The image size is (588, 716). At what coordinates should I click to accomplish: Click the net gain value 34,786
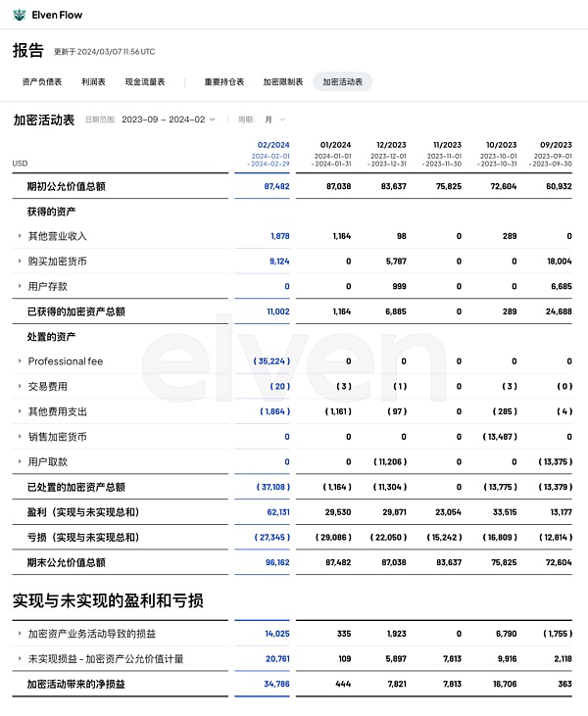pos(277,684)
